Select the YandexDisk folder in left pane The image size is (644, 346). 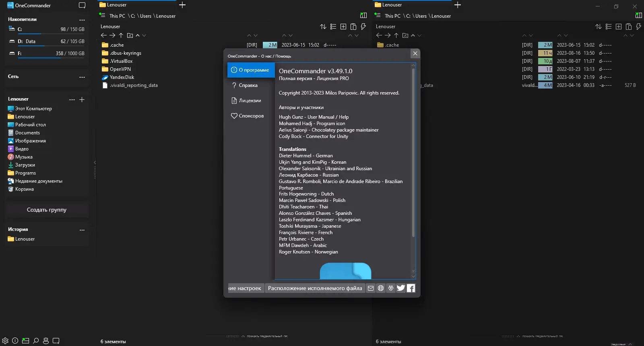[118, 77]
